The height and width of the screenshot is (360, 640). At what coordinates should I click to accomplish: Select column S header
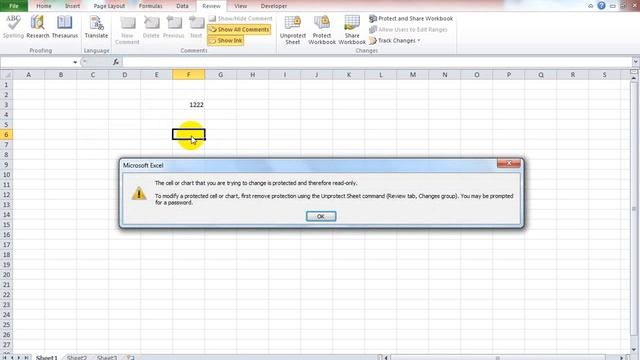[604, 75]
